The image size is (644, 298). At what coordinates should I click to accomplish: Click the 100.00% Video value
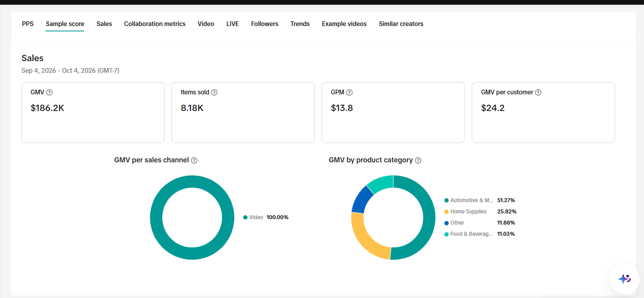[x=277, y=217]
